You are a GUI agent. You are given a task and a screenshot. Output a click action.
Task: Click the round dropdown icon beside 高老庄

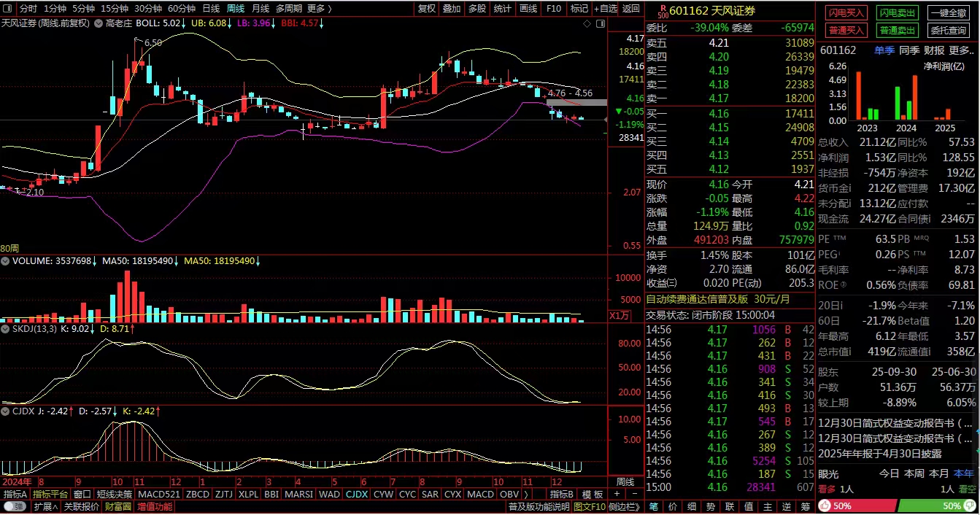(x=99, y=23)
